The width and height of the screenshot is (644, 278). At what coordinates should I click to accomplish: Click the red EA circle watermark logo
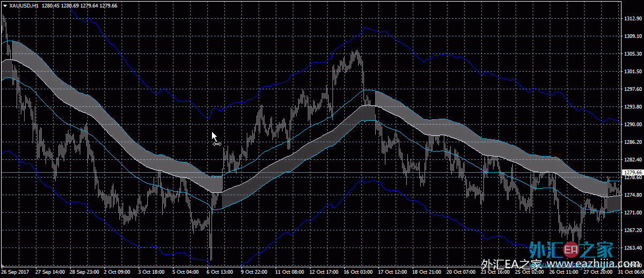(571, 249)
